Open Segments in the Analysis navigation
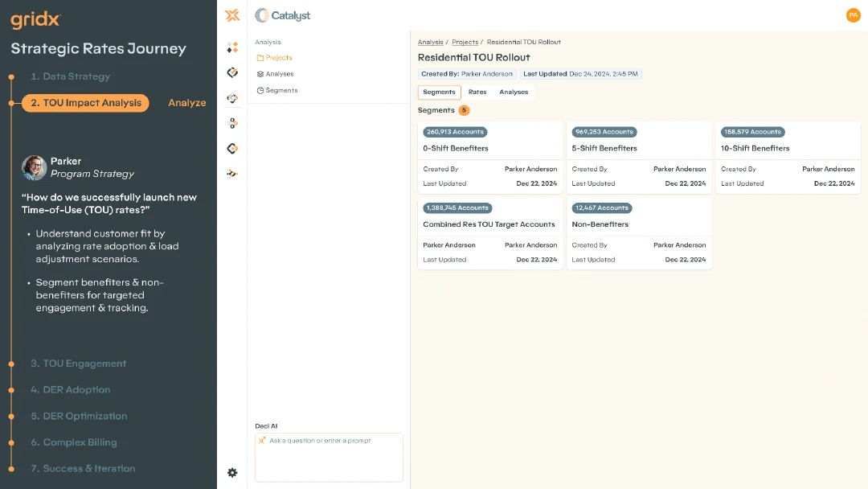 point(281,90)
